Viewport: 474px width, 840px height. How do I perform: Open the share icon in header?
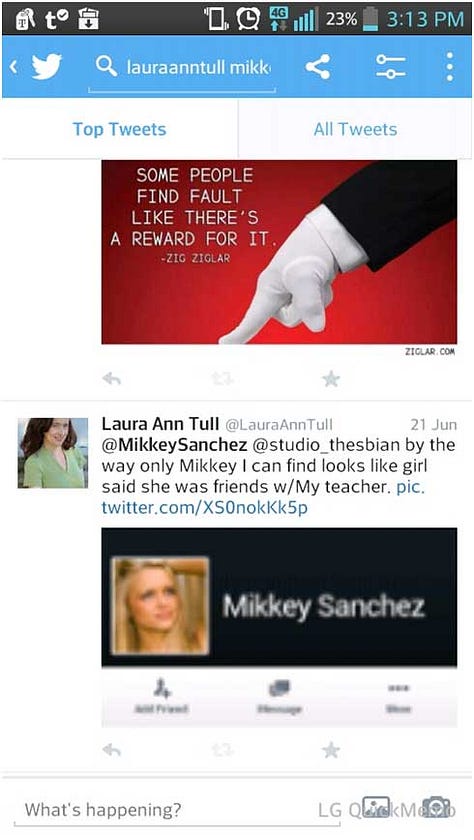pos(318,66)
